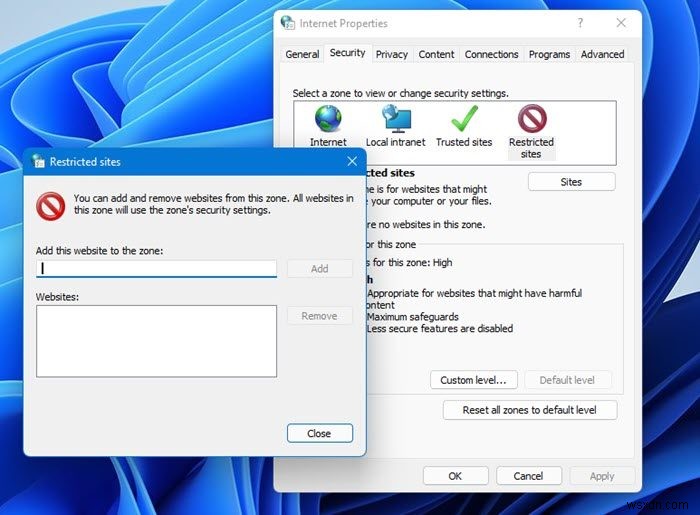Click Cancel in Internet Properties

coord(529,476)
